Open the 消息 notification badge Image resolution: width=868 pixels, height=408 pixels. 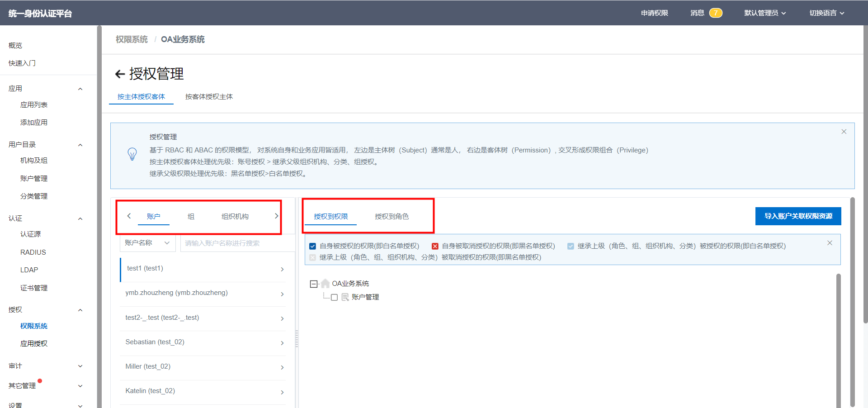click(x=715, y=13)
